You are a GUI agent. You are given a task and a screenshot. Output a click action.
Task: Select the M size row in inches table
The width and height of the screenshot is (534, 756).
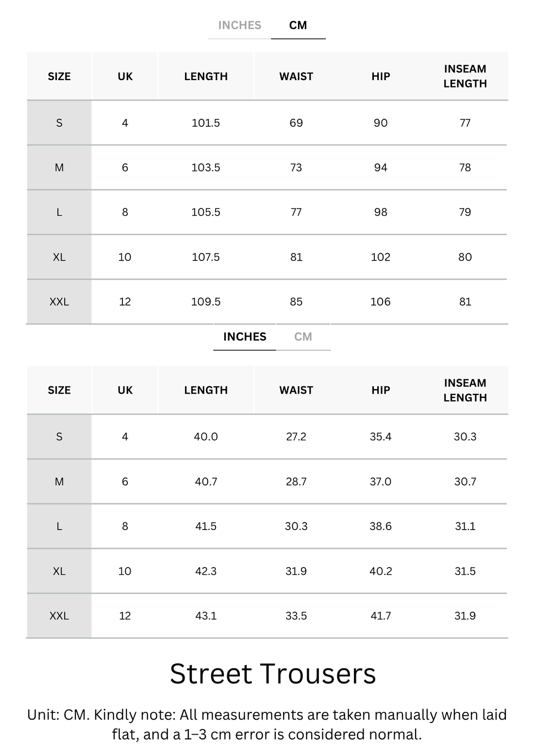click(267, 481)
